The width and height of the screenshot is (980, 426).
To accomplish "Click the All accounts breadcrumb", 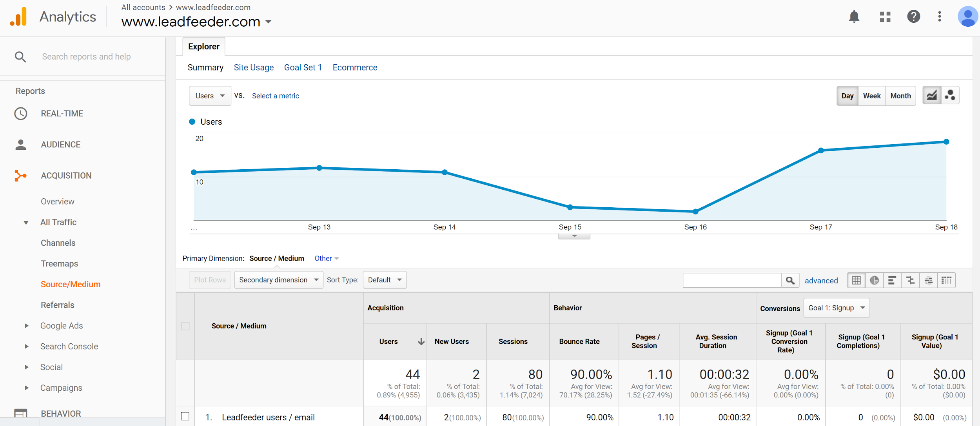I will pos(143,7).
